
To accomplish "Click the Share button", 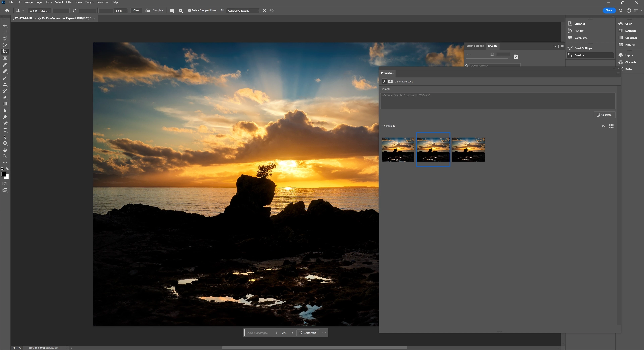I will (x=609, y=11).
